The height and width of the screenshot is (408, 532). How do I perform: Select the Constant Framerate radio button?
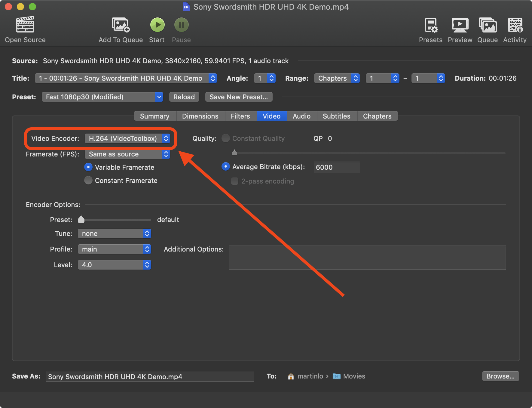88,180
